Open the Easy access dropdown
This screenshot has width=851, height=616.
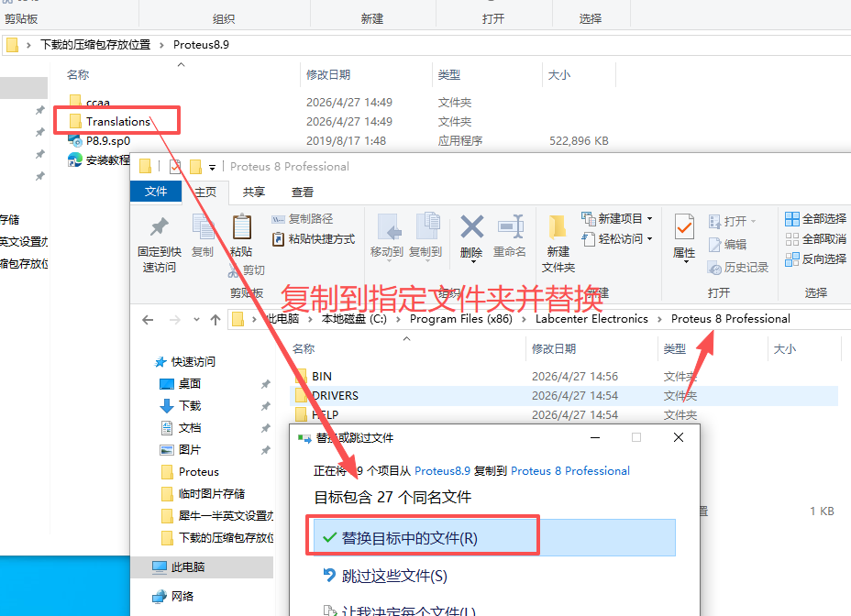click(616, 239)
